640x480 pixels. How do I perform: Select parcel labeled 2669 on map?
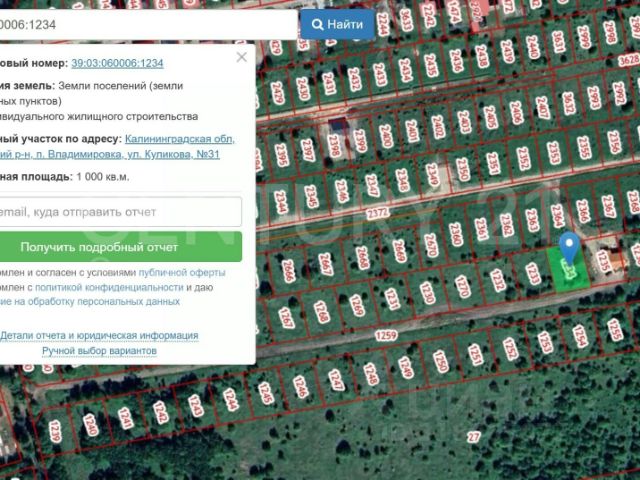[399, 251]
